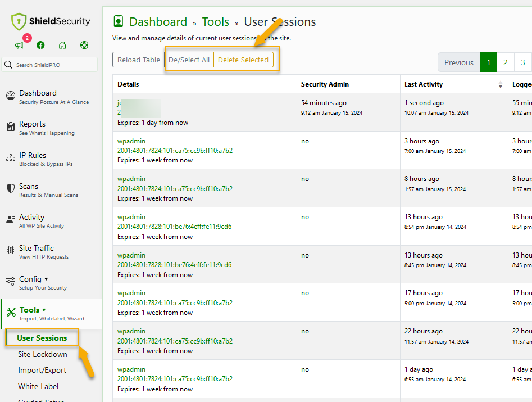The width and height of the screenshot is (532, 402).
Task: Click the Dashboard gauge icon
Action: 11,96
